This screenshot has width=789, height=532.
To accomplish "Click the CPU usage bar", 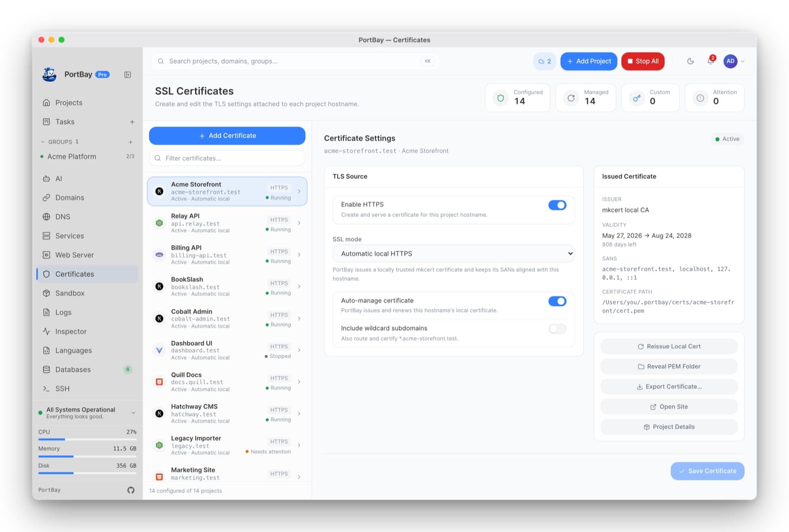I will point(87,439).
